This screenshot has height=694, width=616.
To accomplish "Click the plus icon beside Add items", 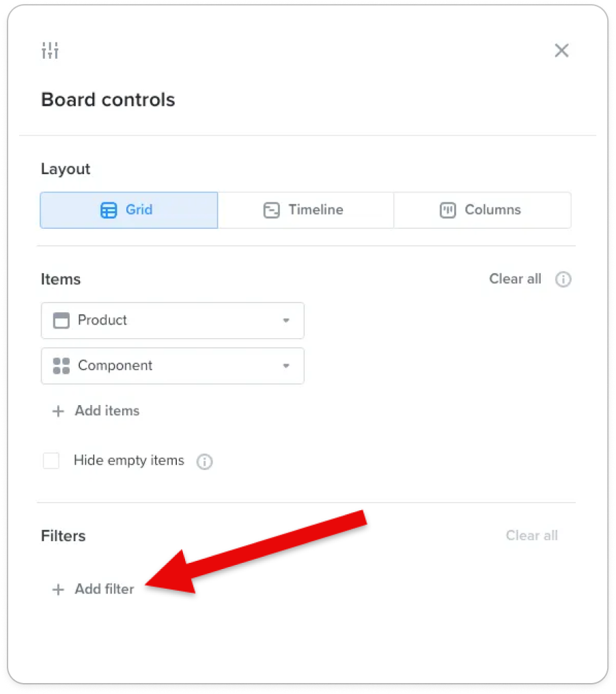I will coord(58,411).
